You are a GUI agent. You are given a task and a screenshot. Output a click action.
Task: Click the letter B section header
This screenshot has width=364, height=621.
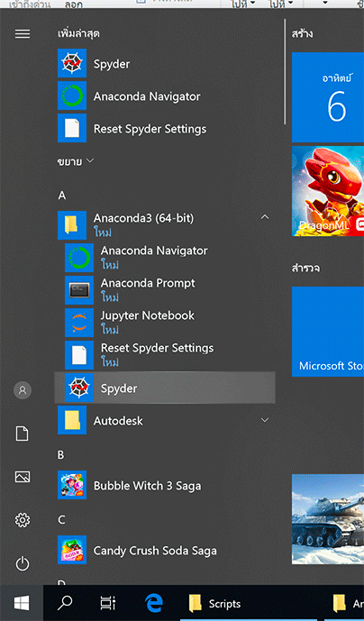click(x=61, y=454)
